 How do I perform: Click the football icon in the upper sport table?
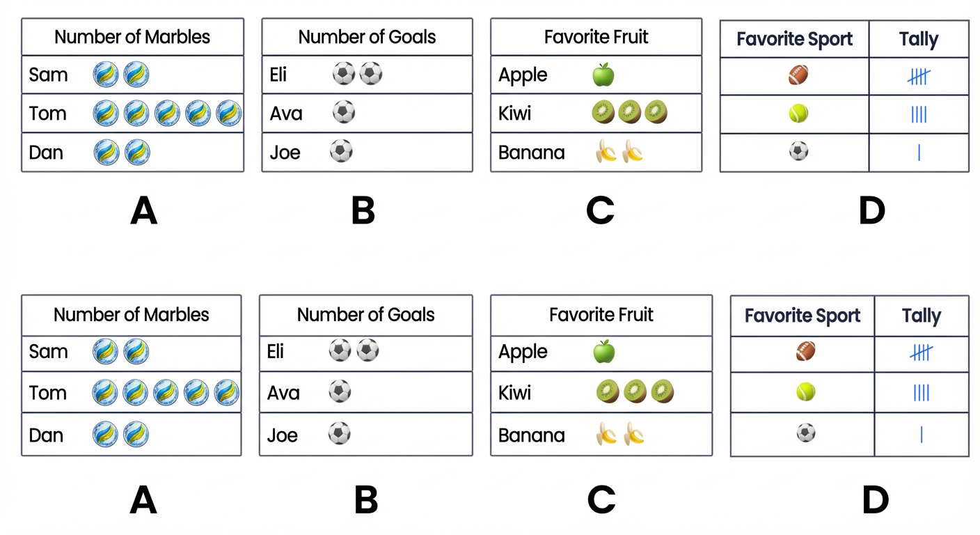click(x=798, y=75)
